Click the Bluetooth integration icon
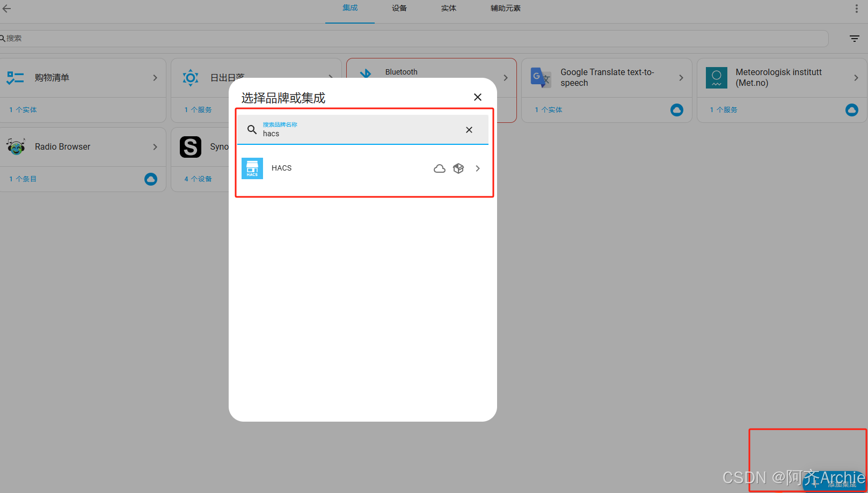The width and height of the screenshot is (868, 493). (366, 73)
